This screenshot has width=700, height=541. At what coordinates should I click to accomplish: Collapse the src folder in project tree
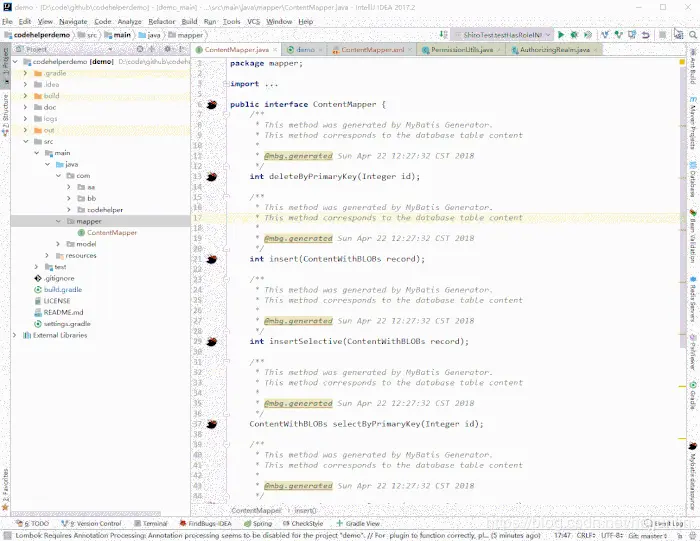tap(25, 141)
